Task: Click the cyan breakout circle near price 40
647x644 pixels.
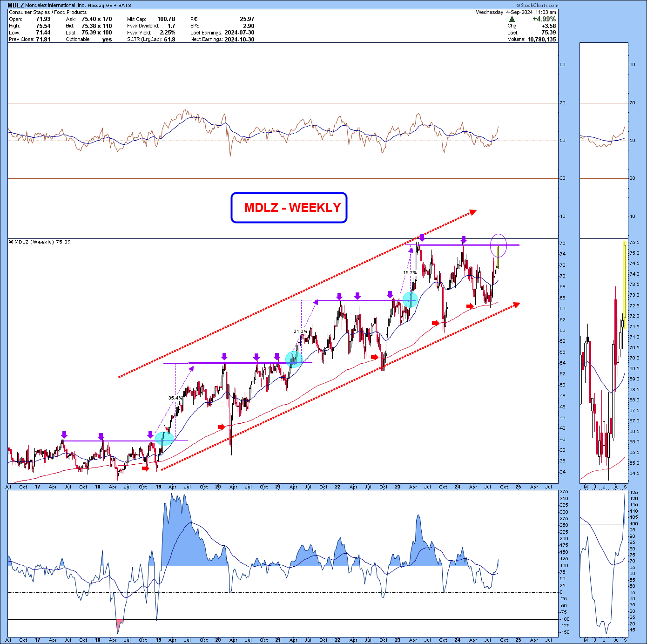Action: tap(164, 439)
